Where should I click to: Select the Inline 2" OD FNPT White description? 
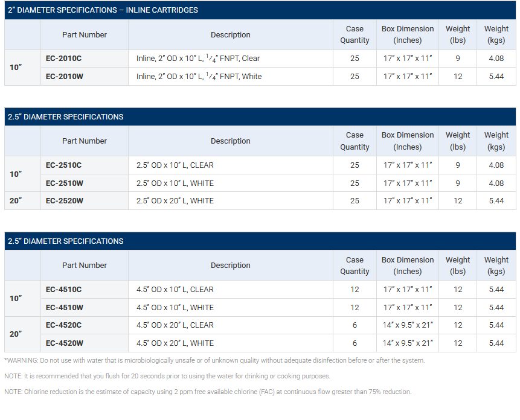click(199, 77)
